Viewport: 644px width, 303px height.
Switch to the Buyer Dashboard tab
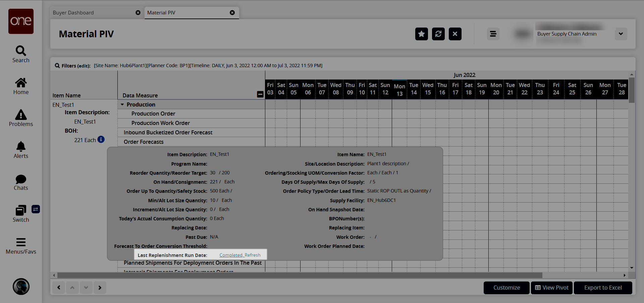coord(73,13)
